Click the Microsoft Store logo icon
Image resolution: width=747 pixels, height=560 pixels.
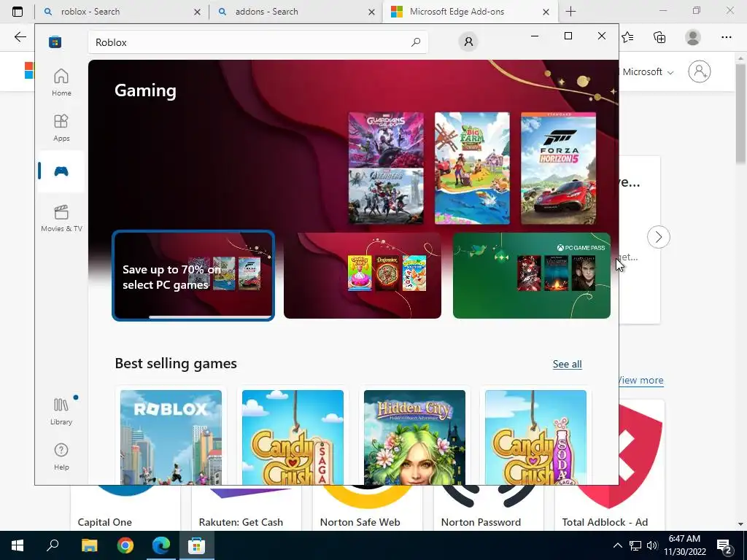55,42
